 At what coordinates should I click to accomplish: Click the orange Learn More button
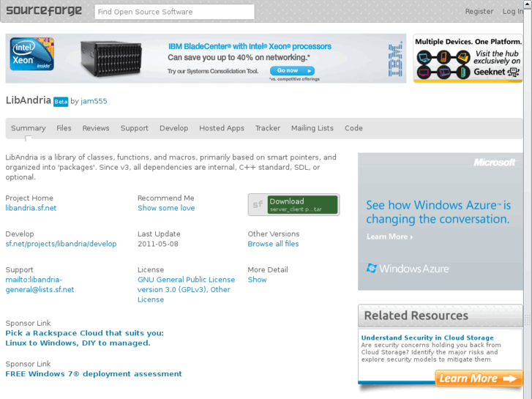tap(479, 379)
